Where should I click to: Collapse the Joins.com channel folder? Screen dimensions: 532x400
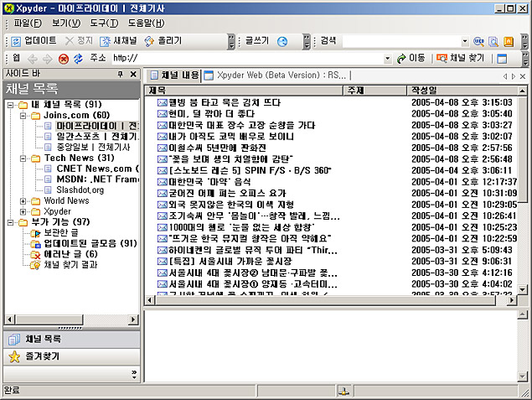point(23,115)
